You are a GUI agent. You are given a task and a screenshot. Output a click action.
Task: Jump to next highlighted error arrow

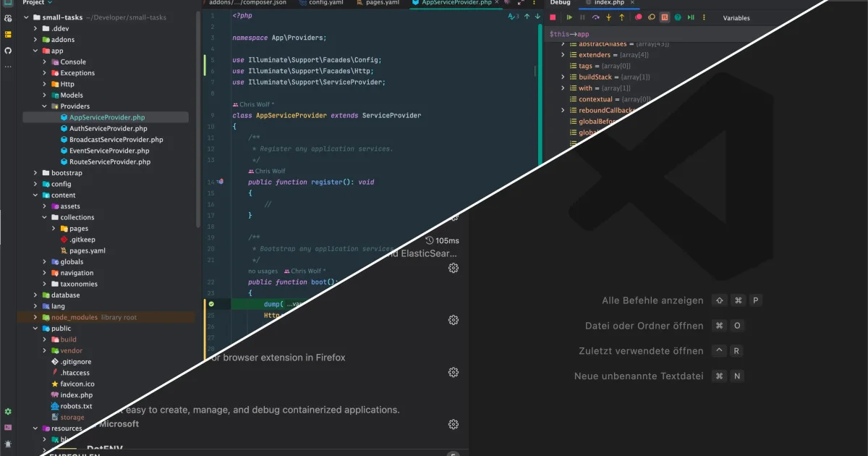click(537, 16)
